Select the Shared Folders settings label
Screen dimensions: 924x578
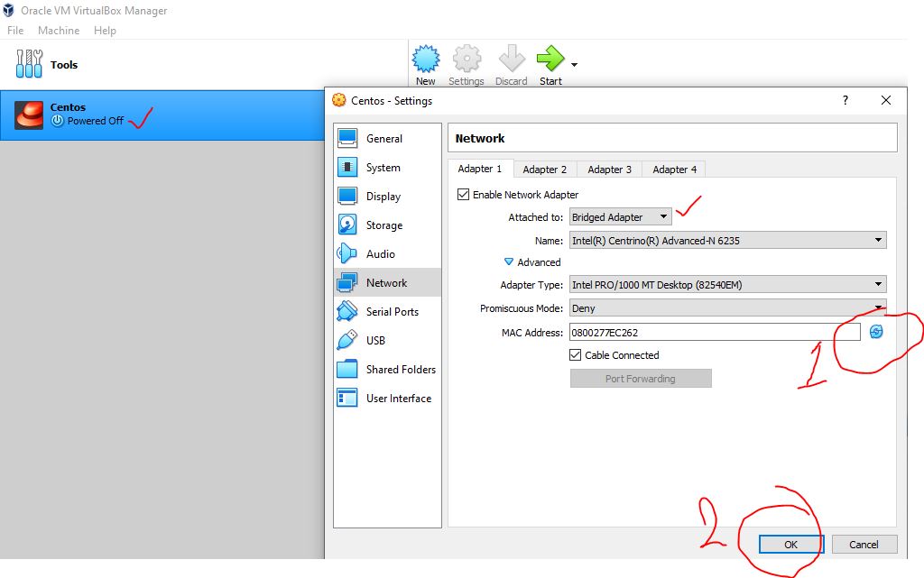coord(401,369)
